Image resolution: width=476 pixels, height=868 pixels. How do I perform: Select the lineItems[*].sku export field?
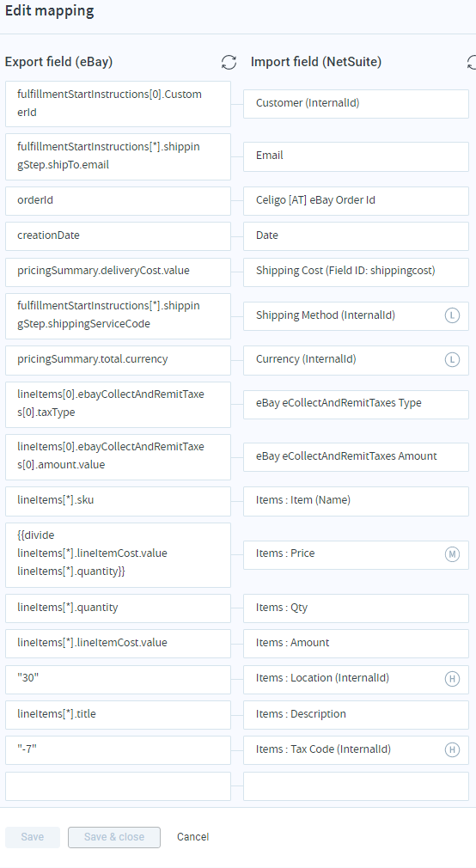tap(118, 501)
